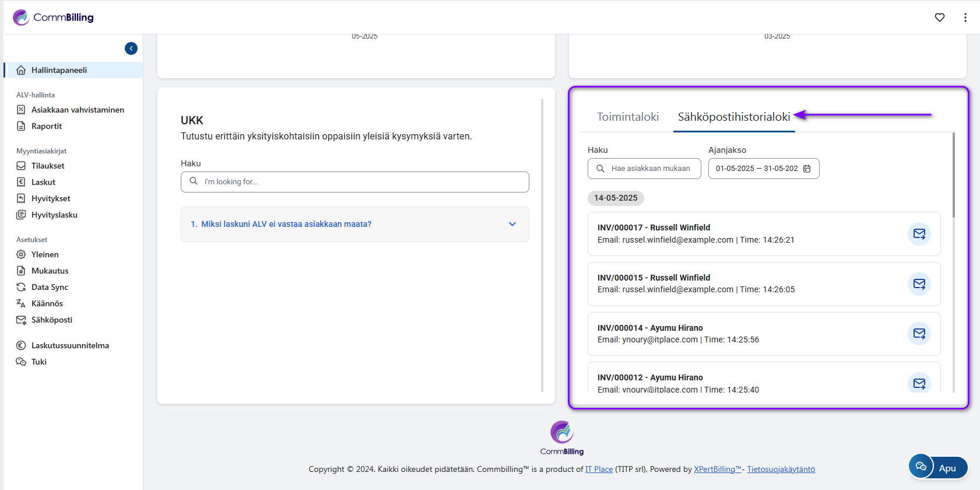The image size is (980, 490).
Task: Collapse the sidebar with the arrow button
Action: 131,48
